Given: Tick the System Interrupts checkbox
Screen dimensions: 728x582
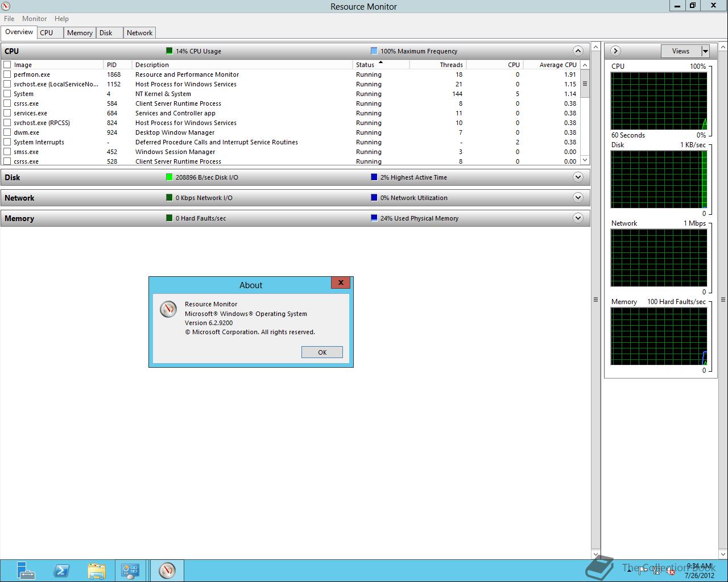Looking at the screenshot, I should [7, 142].
